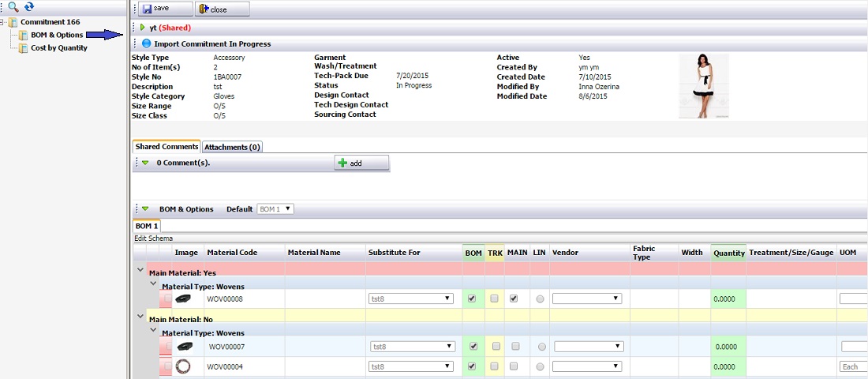Check the TRK checkbox for WOV00007
The width and height of the screenshot is (868, 379).
[495, 346]
